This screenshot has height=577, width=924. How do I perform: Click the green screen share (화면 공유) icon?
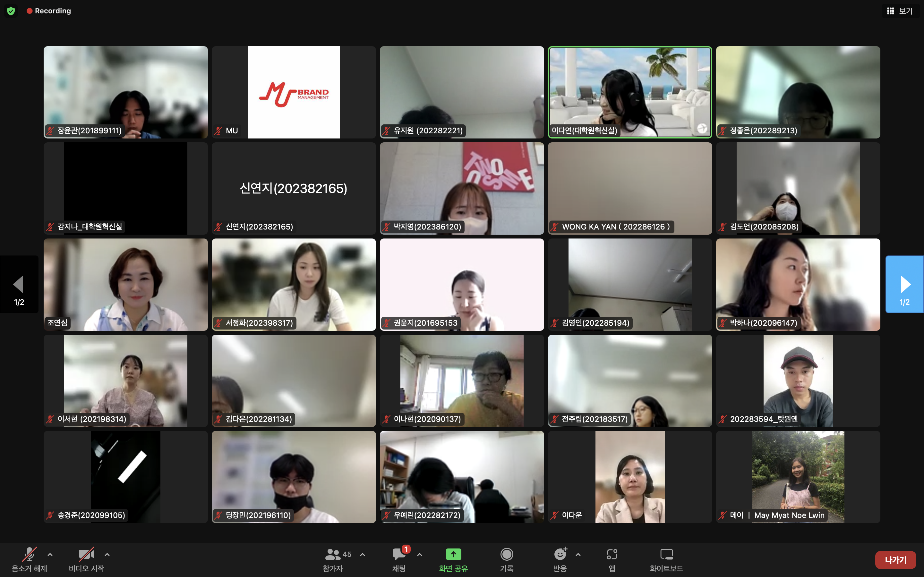(x=453, y=554)
